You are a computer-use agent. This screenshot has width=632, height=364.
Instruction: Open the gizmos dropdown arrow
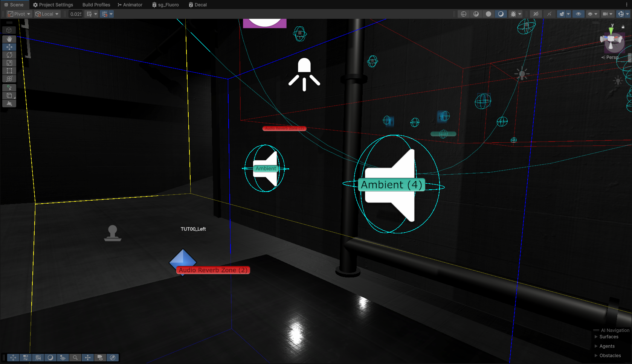[628, 14]
